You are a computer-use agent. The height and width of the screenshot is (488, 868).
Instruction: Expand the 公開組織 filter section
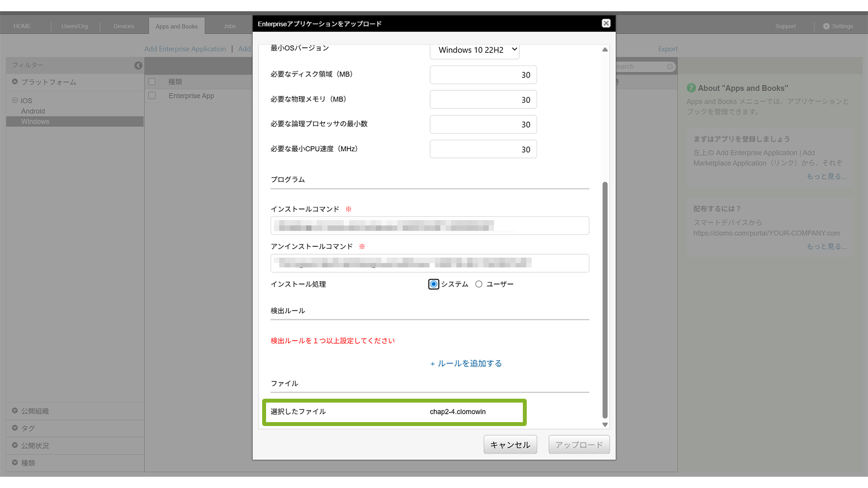[15, 411]
